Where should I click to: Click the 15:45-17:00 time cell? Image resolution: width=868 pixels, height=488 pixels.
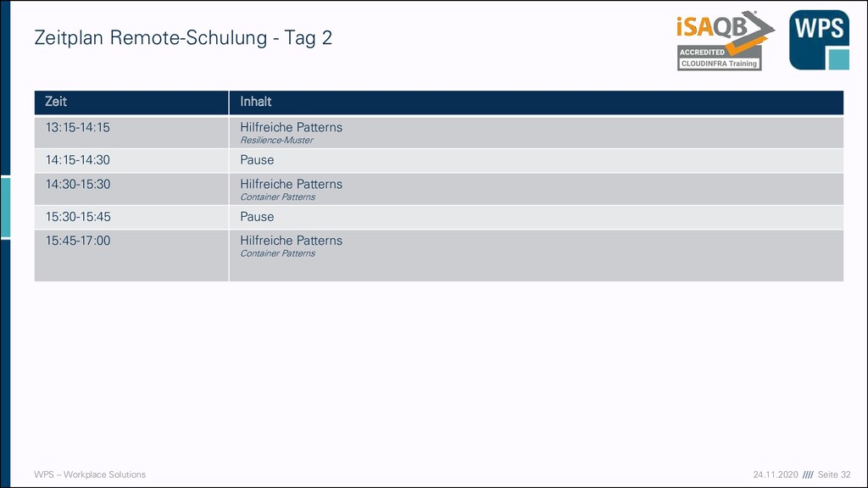(131, 256)
